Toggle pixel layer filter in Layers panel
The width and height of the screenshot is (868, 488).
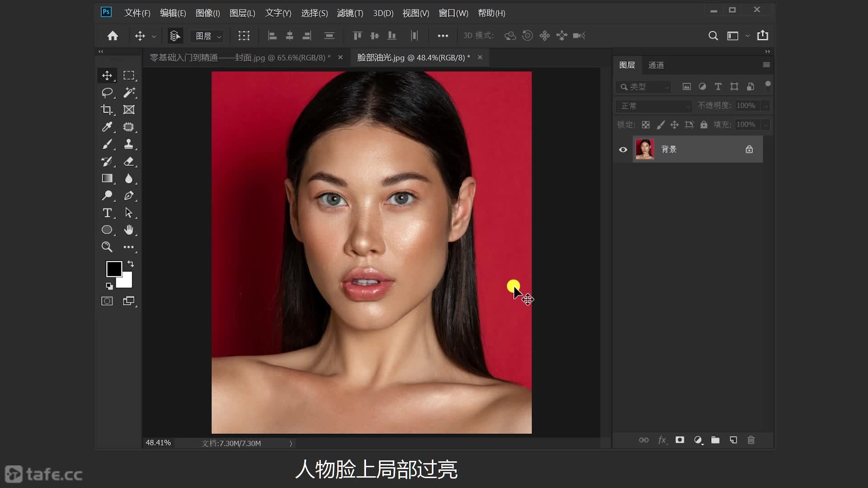(687, 86)
